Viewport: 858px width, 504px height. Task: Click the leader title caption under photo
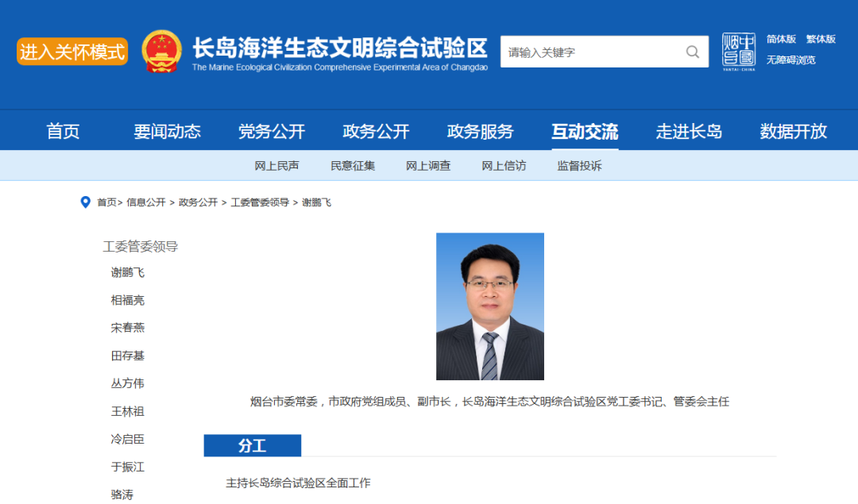point(489,402)
